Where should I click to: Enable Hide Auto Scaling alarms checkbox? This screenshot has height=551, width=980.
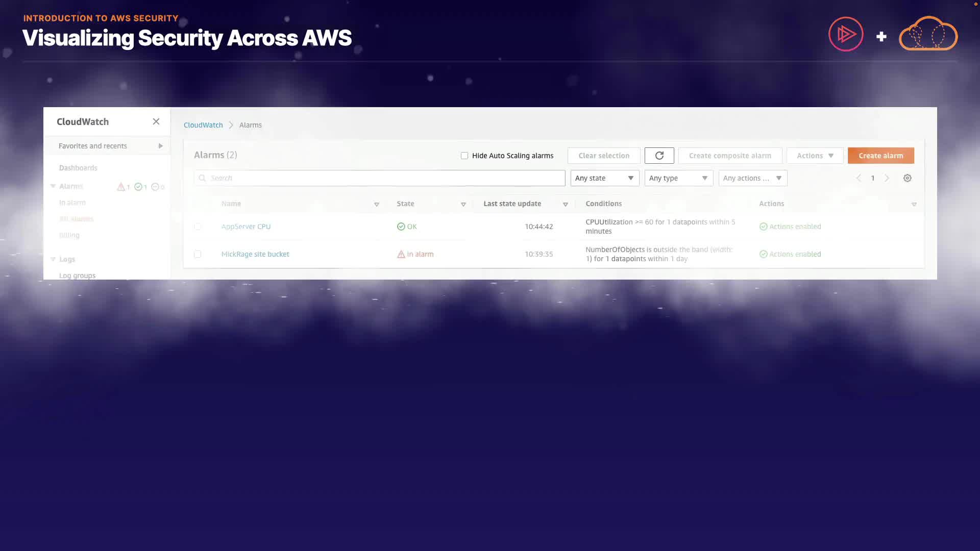click(464, 156)
